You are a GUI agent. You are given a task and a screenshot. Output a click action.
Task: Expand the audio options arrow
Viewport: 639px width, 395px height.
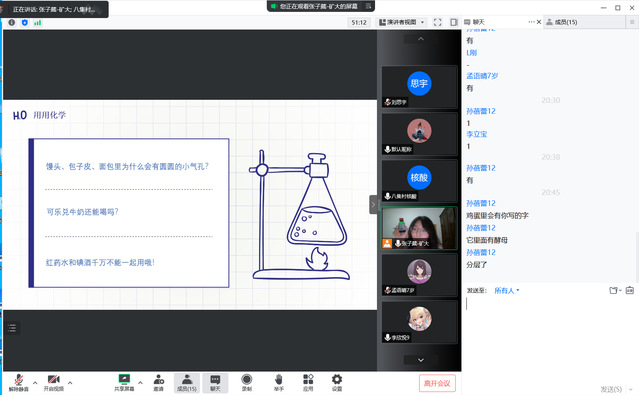coord(35,382)
